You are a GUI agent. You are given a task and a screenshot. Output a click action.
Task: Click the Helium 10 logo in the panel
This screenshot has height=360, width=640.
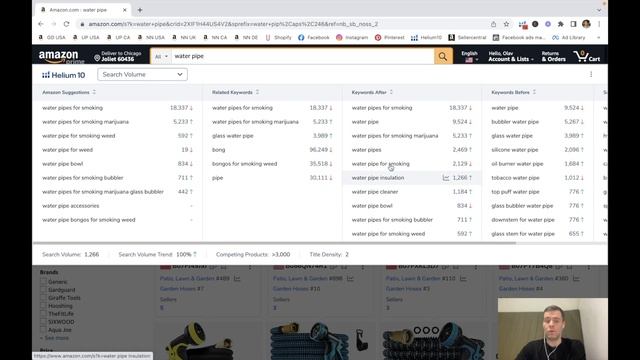coord(64,75)
